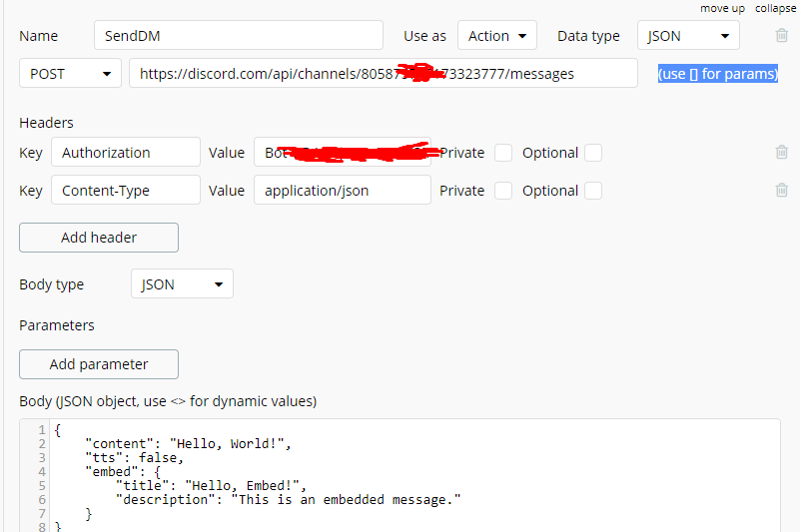
Task: Click the Authorization key field
Action: point(126,152)
